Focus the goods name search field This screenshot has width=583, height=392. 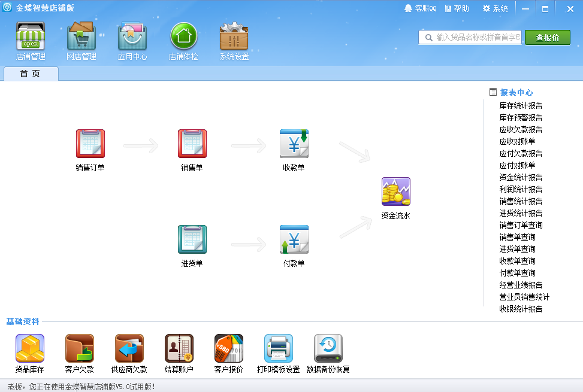pyautogui.click(x=470, y=38)
